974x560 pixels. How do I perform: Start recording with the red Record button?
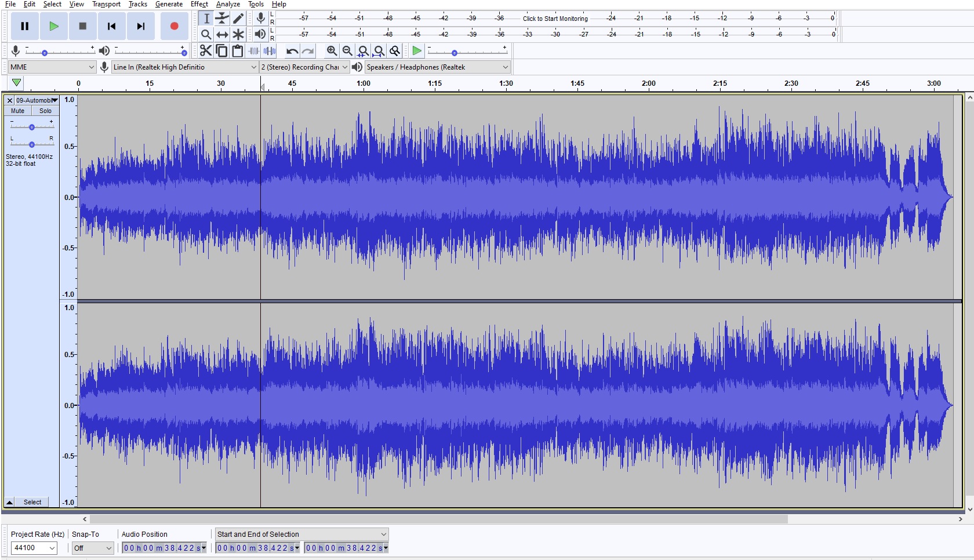tap(174, 26)
